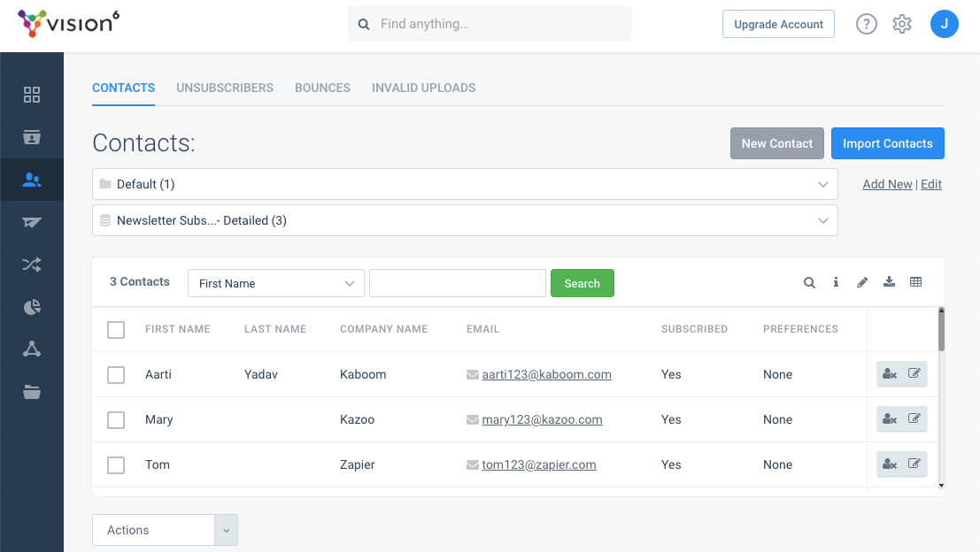This screenshot has height=552, width=980.
Task: Expand the Default (1) folder dropdown
Action: coord(465,184)
